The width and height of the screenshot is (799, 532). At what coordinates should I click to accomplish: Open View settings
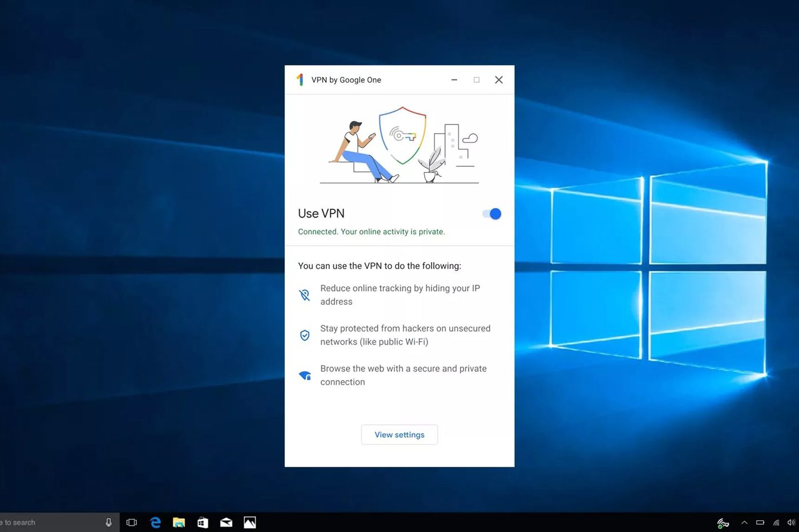coord(399,434)
